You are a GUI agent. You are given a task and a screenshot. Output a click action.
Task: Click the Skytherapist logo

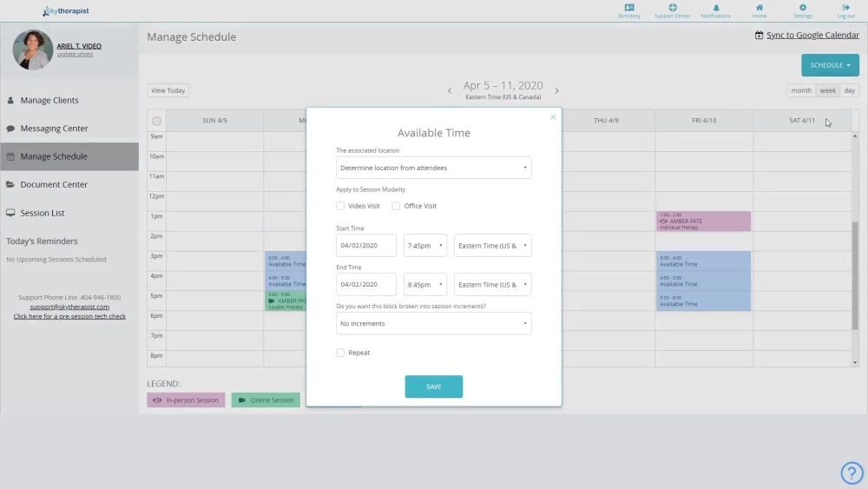(x=66, y=11)
